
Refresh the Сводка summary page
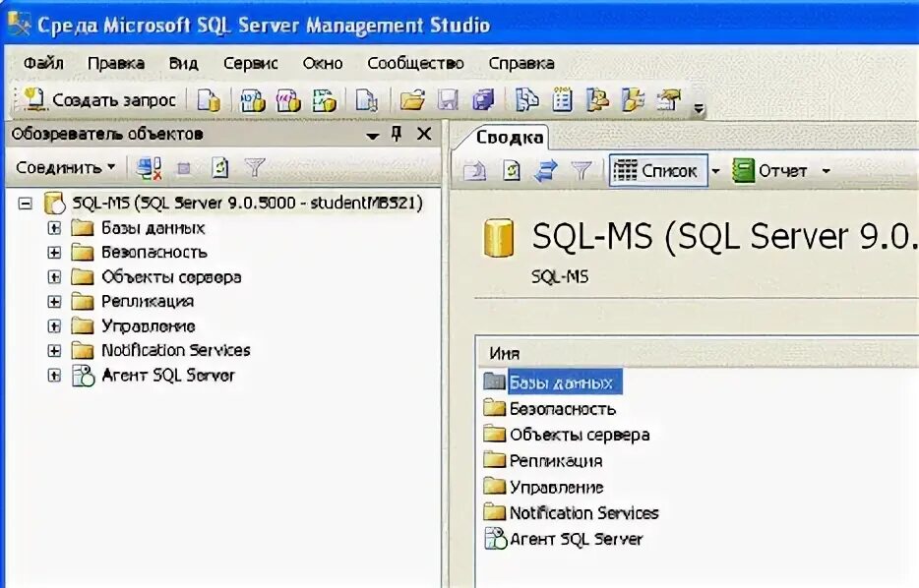[x=512, y=170]
